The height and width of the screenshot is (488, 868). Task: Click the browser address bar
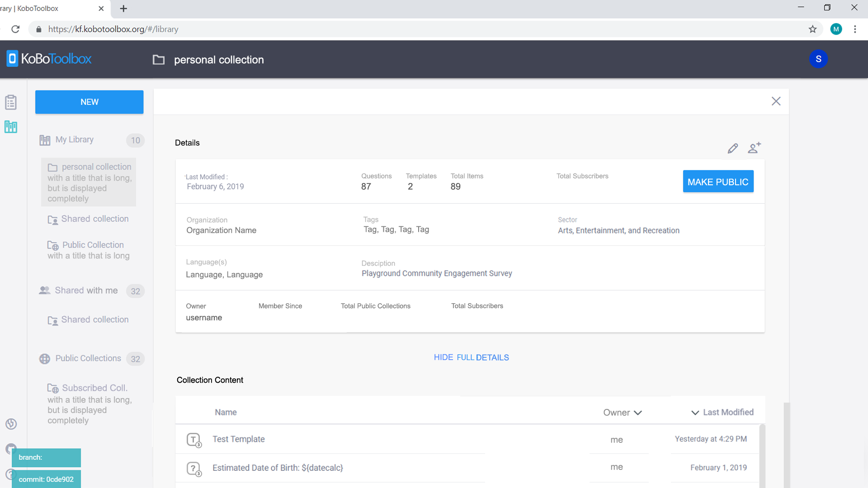click(x=407, y=29)
